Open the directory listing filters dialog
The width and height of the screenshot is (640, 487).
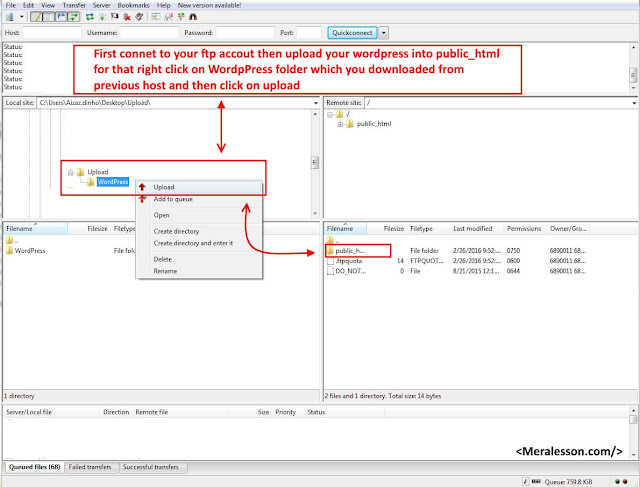(x=156, y=17)
